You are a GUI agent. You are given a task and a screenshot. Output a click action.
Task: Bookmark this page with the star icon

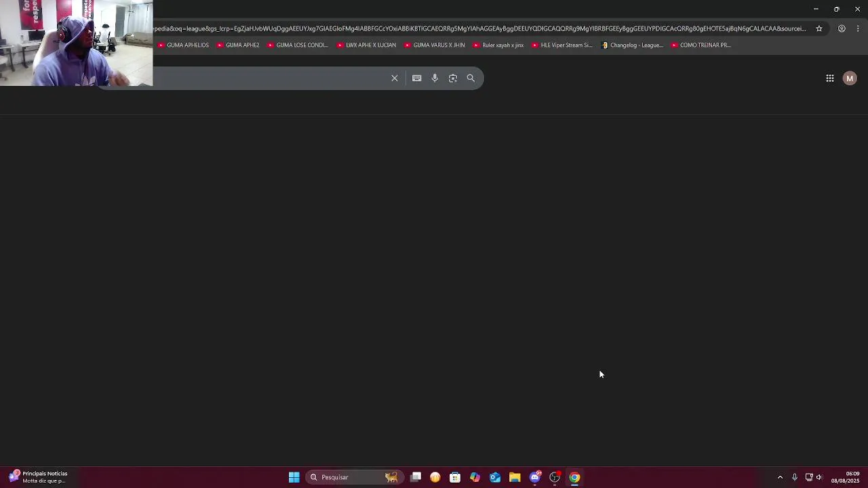[819, 28]
